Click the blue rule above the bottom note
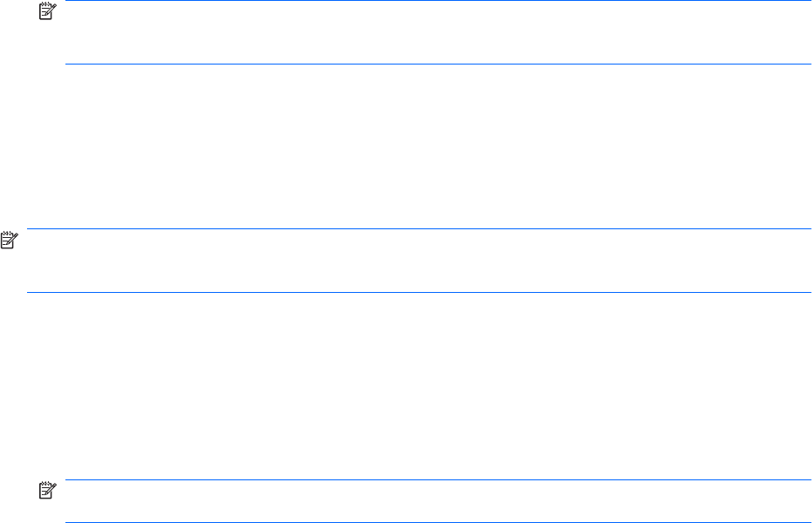812x523 pixels. (438, 479)
